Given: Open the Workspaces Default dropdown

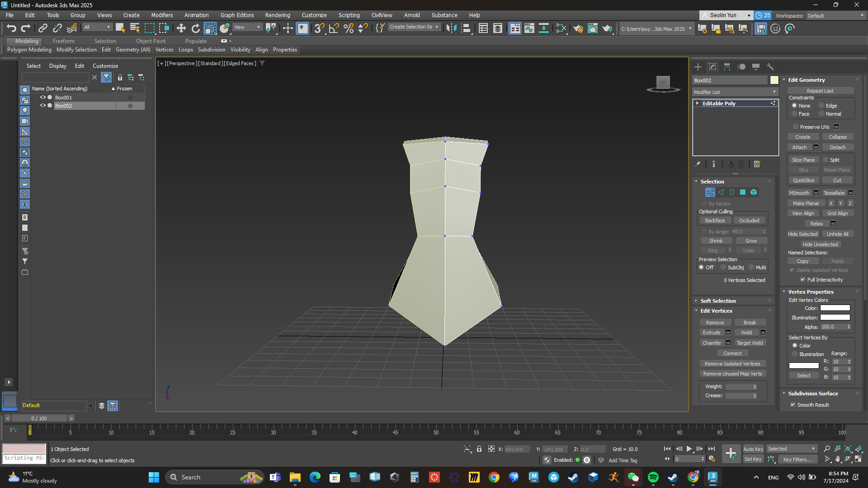Looking at the screenshot, I should pyautogui.click(x=835, y=16).
